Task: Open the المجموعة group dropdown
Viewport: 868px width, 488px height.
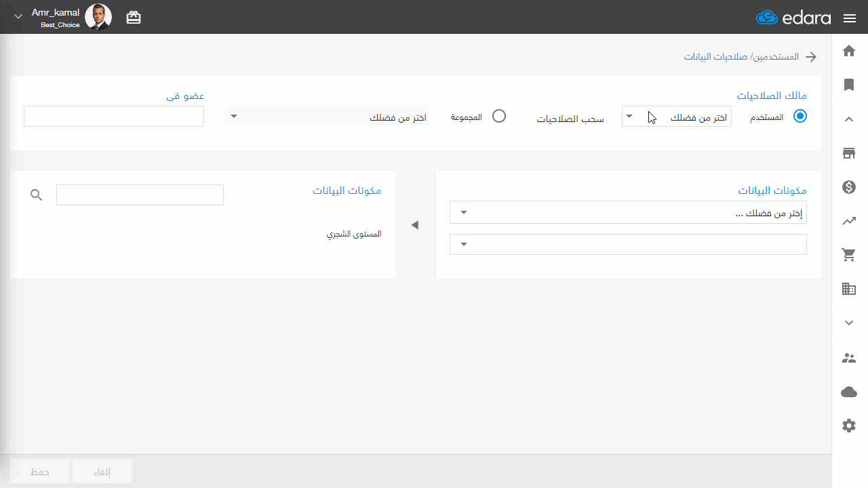Action: 328,117
